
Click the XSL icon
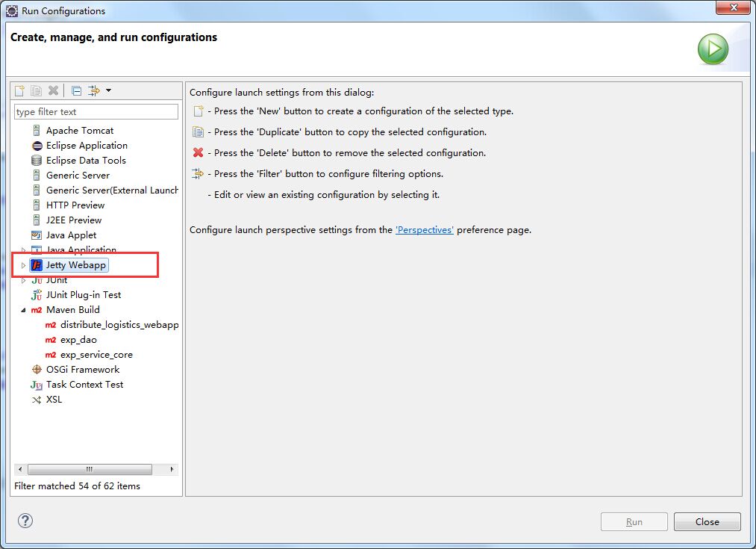(37, 400)
